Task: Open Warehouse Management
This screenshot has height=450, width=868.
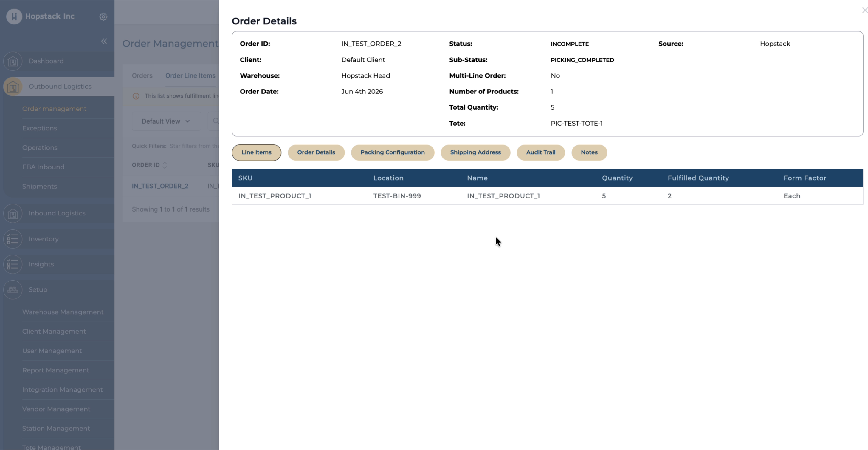Action: [x=63, y=312]
